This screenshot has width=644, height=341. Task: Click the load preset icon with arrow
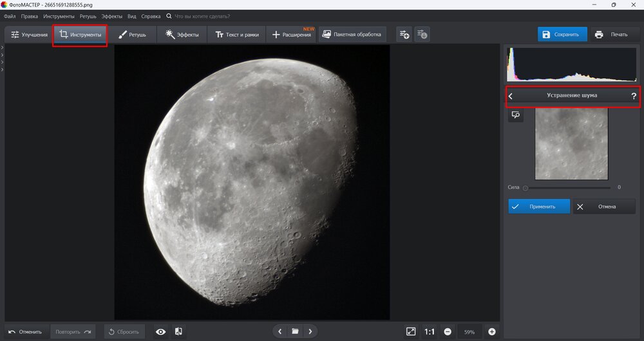pos(422,34)
